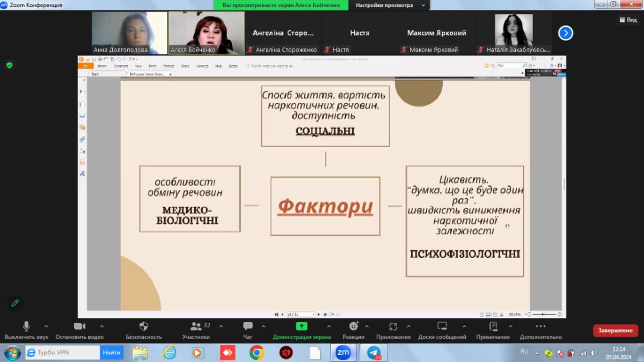The width and height of the screenshot is (644, 362).
Task: Open the Участники participants panel
Action: click(x=196, y=327)
